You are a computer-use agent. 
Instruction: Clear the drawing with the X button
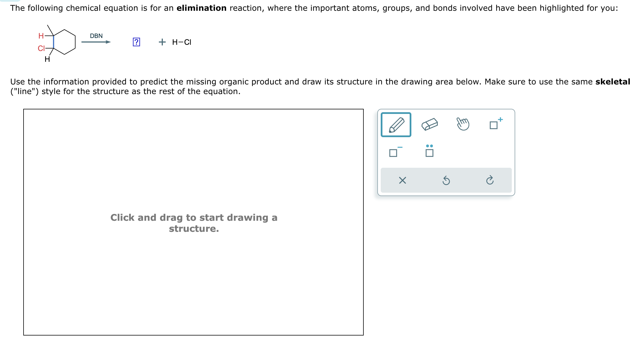coord(402,181)
